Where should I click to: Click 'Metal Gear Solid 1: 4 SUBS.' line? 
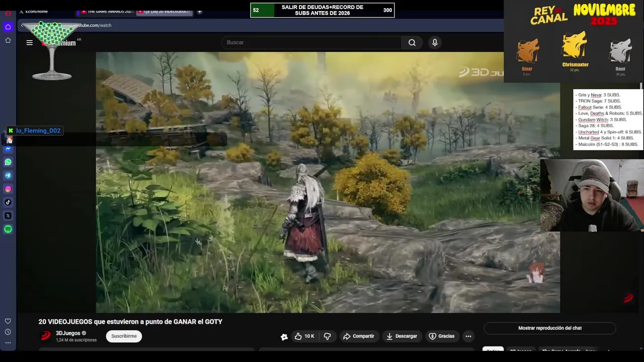click(606, 138)
